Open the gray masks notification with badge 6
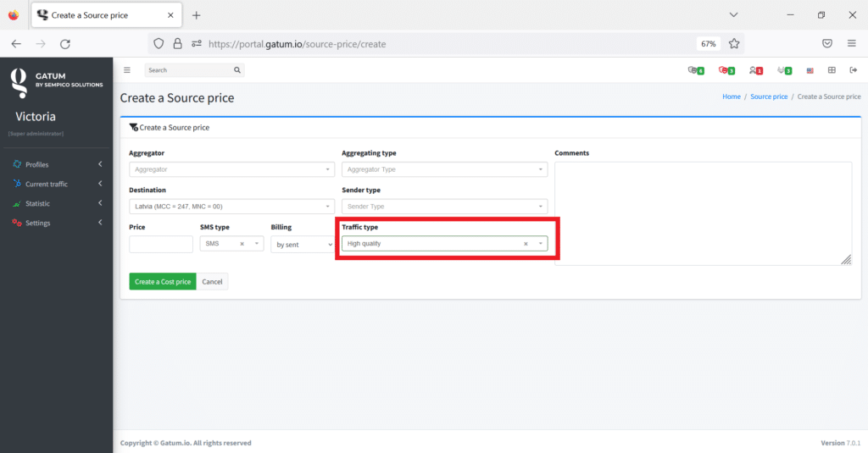Image resolution: width=868 pixels, height=453 pixels. (695, 70)
